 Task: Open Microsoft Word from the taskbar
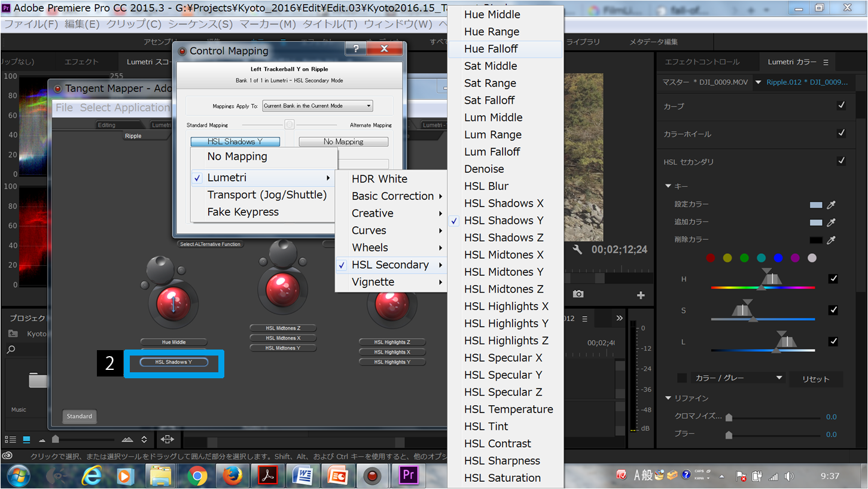(303, 476)
